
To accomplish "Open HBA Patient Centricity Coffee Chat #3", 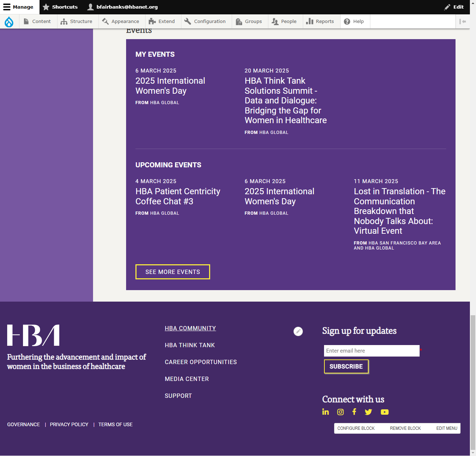I will coord(178,196).
